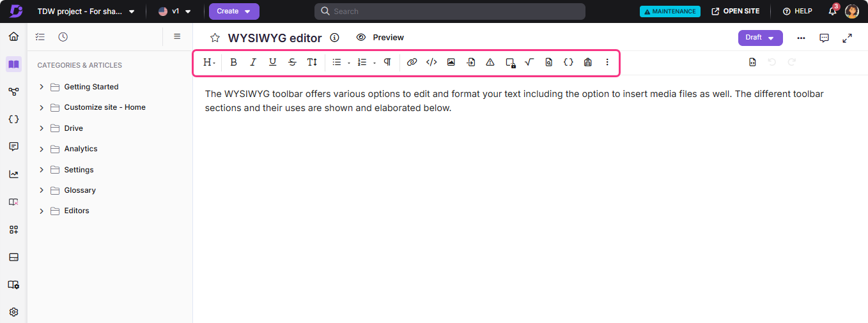Expand the Customize site - Home category
This screenshot has height=323, width=868.
(42, 107)
